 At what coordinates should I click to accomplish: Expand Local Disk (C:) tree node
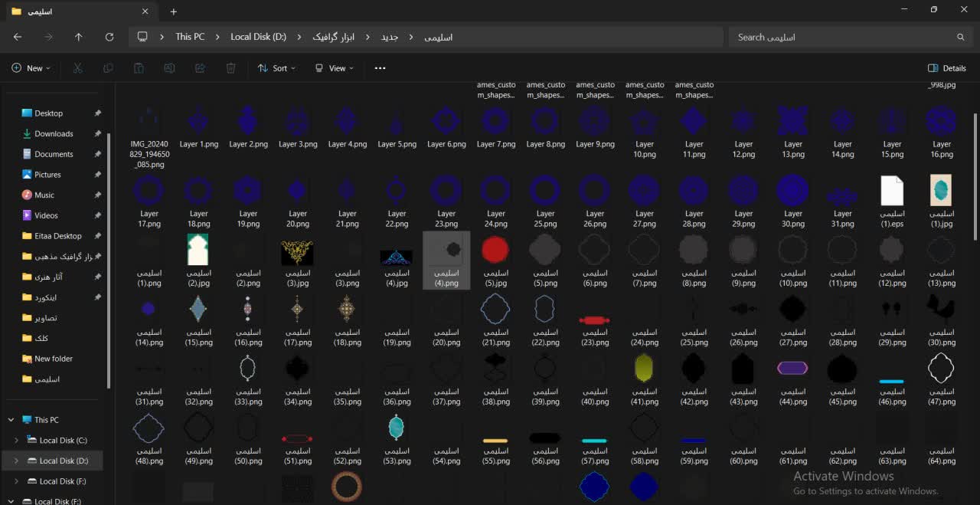[17, 441]
